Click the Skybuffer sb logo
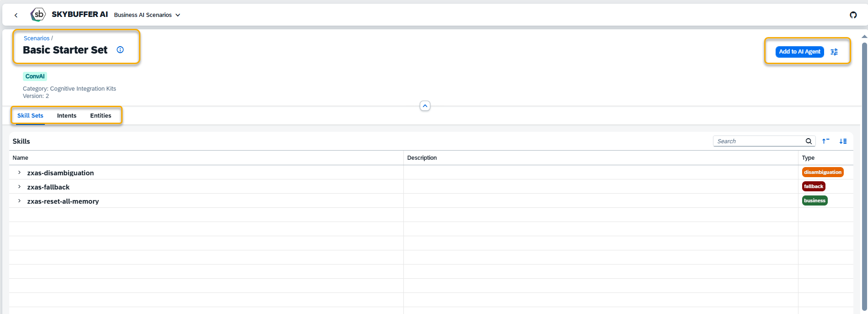 [38, 15]
